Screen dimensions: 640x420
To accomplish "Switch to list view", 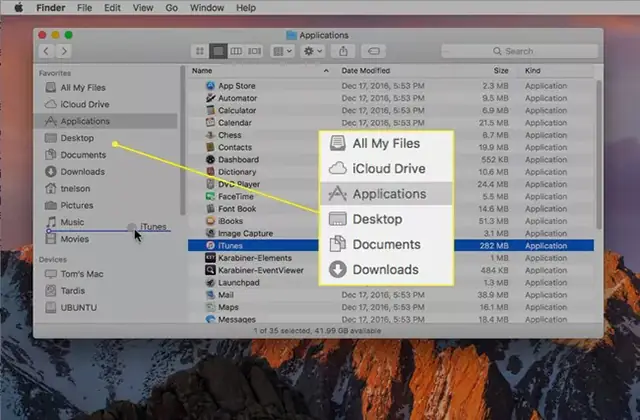I will (218, 51).
